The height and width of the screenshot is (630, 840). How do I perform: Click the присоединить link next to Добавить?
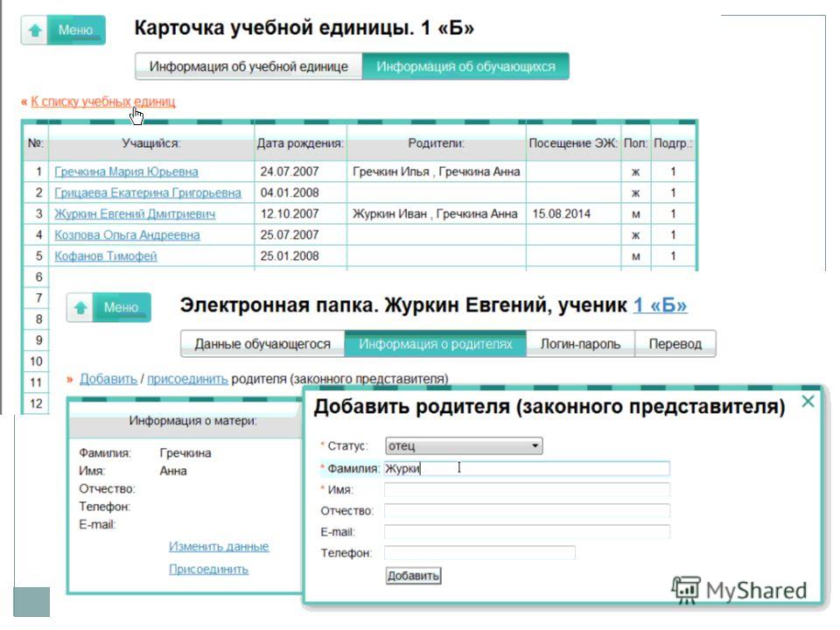point(187,379)
